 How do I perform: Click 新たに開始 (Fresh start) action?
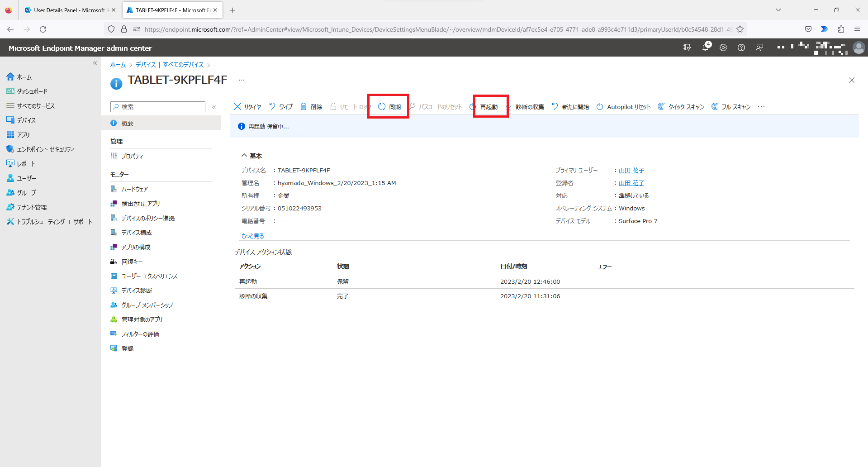pos(570,107)
